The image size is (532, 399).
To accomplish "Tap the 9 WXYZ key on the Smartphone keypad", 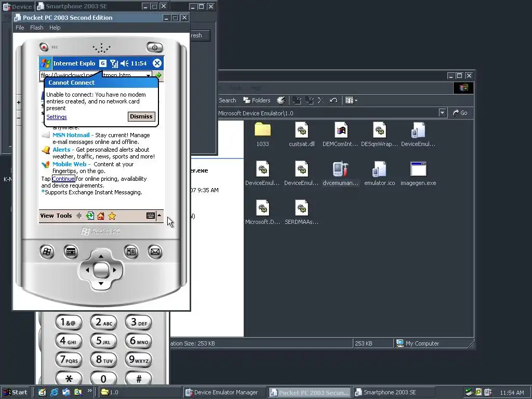I will pos(138,360).
